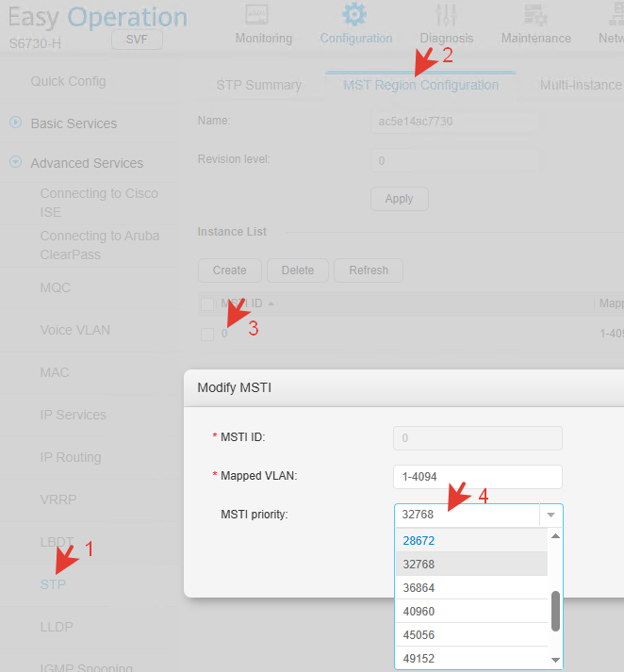Sort by MSTI ID column arrow
This screenshot has width=624, height=672.
coord(271,303)
